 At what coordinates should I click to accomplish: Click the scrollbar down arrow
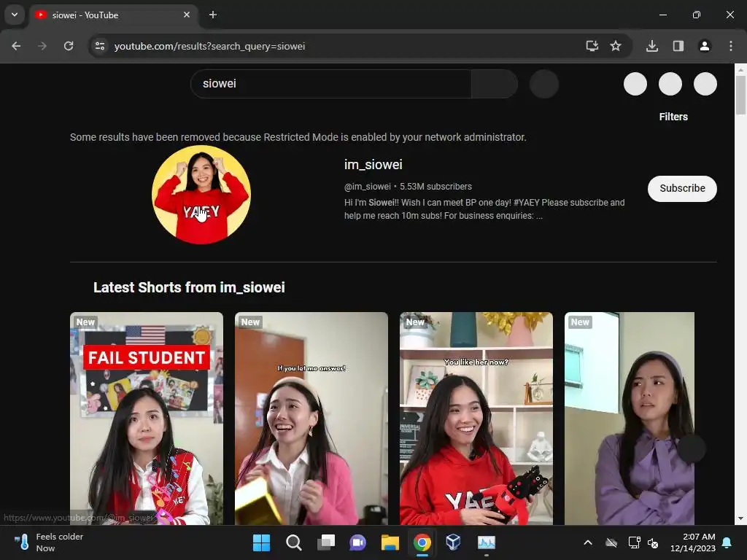[x=740, y=518]
